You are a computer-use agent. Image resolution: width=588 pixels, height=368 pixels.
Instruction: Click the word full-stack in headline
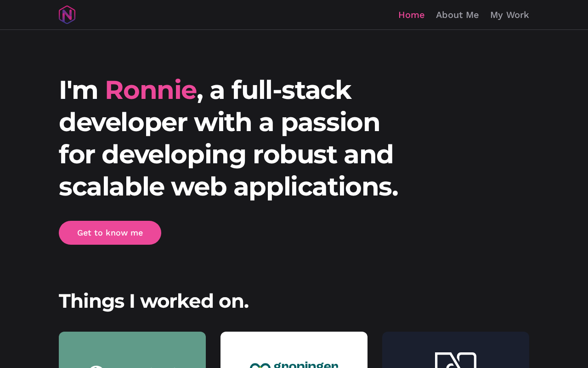(x=291, y=90)
